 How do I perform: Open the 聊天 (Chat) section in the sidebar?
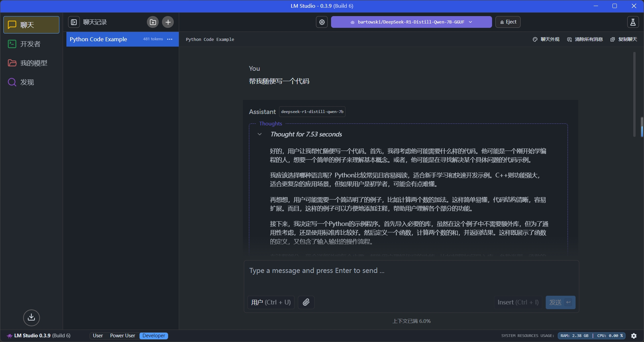point(31,25)
